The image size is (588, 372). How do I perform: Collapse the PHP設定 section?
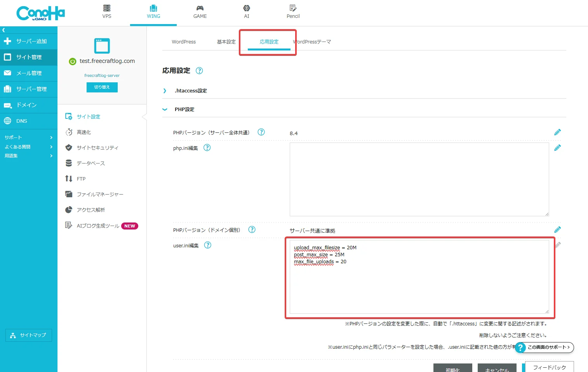click(x=184, y=110)
